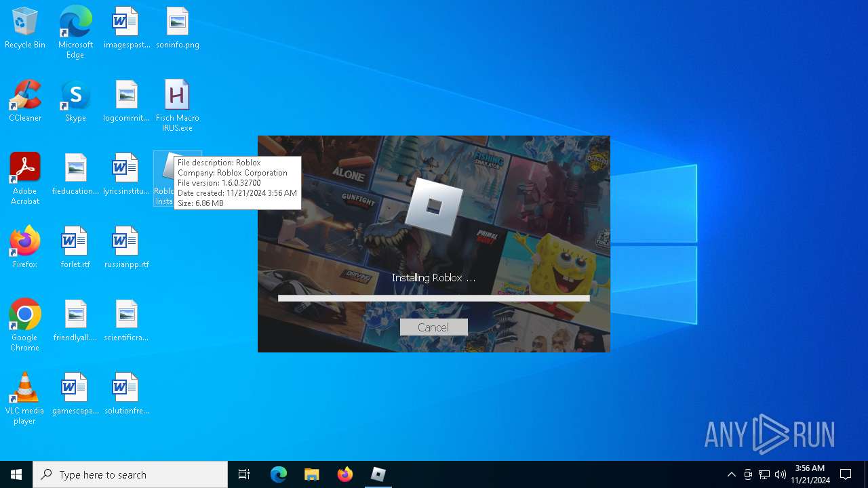Select Adobe Acrobat desktop shortcut
The width and height of the screenshot is (868, 488).
pos(25,179)
